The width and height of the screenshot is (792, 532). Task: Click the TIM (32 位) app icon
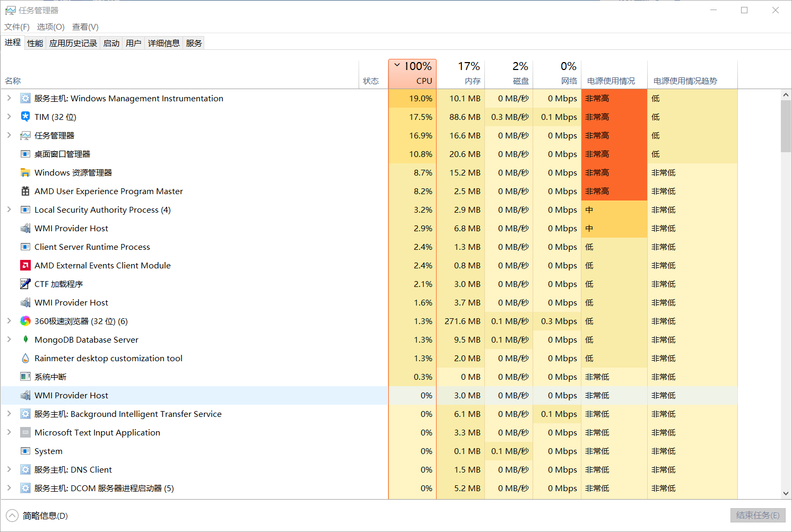coord(25,117)
